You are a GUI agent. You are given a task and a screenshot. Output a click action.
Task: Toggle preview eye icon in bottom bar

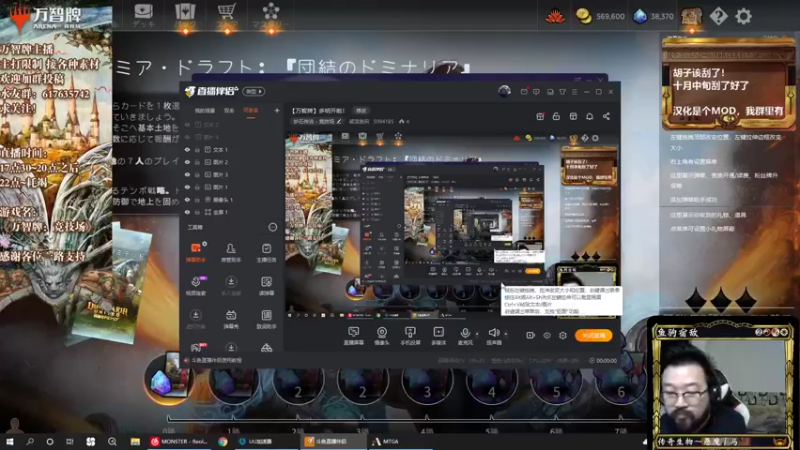coord(546,335)
